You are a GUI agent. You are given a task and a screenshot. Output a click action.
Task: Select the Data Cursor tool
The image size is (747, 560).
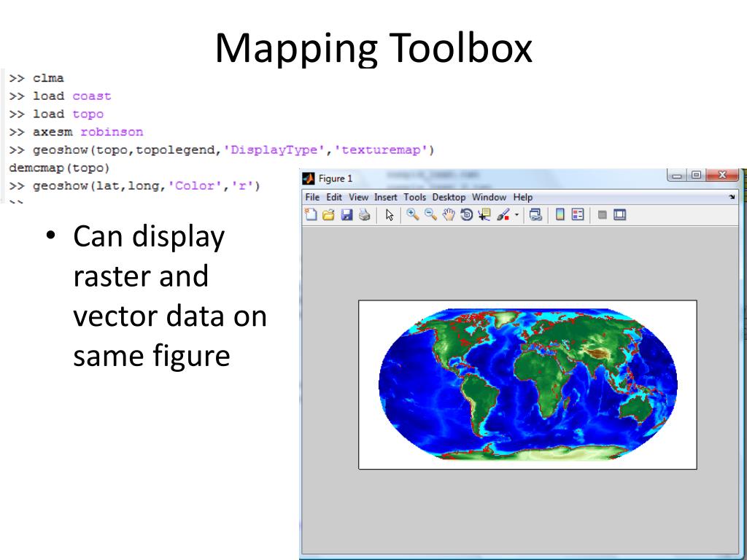coord(484,215)
